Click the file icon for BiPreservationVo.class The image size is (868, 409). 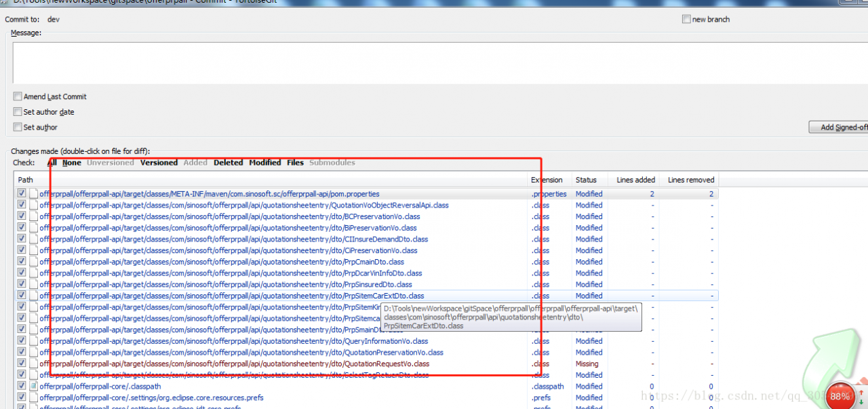[x=33, y=228]
